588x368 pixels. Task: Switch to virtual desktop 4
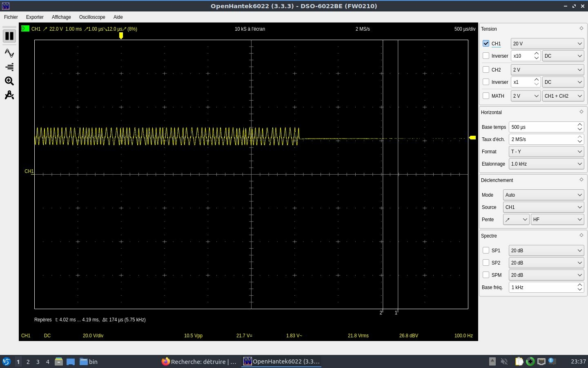click(x=48, y=361)
